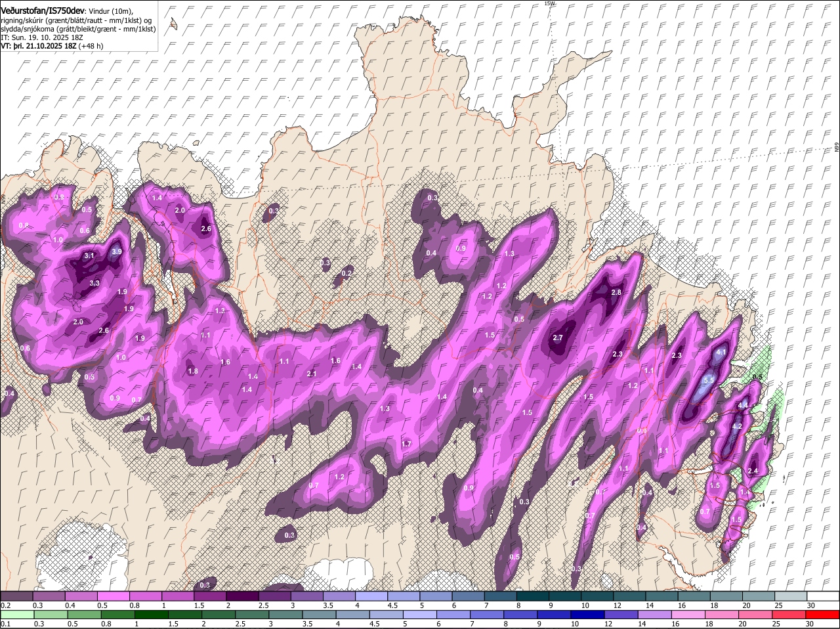Click the medium green 0.8 swatch in rain legend
The height and width of the screenshot is (629, 840).
pyautogui.click(x=117, y=615)
